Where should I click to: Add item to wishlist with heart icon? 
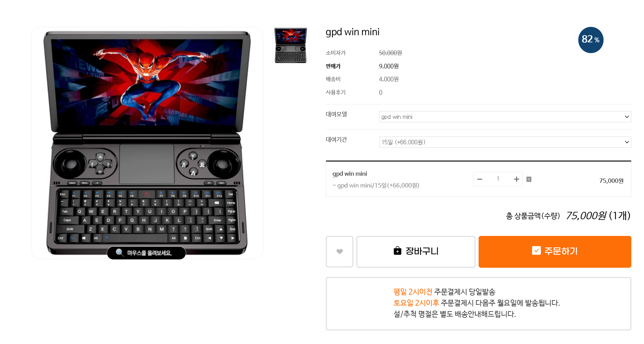click(339, 252)
